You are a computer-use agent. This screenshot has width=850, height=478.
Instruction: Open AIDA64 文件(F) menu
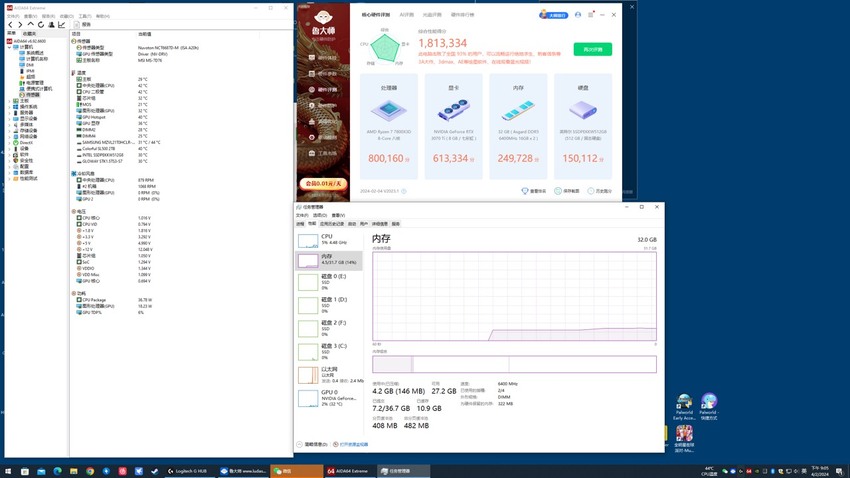point(12,16)
